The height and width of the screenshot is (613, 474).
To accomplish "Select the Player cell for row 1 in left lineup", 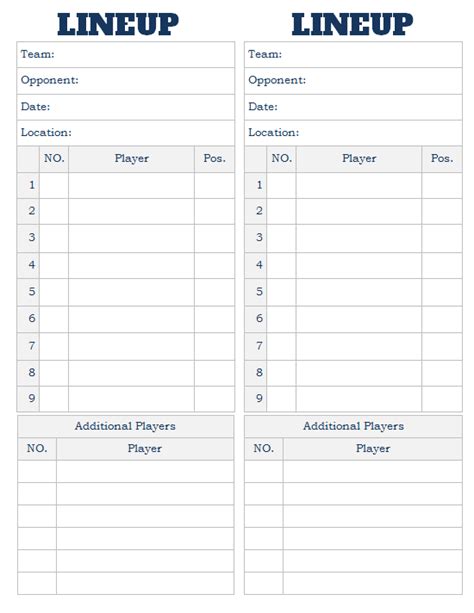I will pos(131,185).
